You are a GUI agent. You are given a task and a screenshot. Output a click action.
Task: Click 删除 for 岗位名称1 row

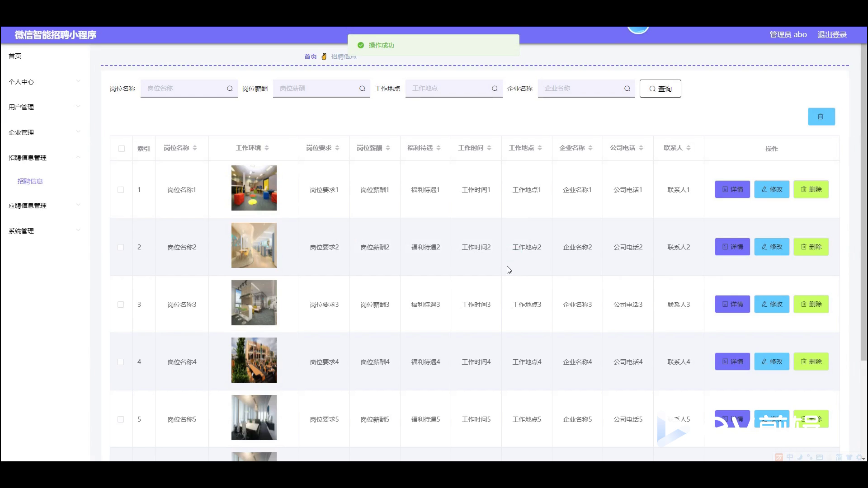(811, 189)
